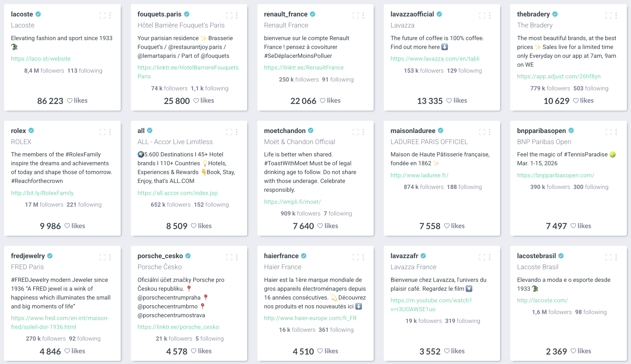
Task: Click the rolex verified badge
Action: [x=31, y=130]
